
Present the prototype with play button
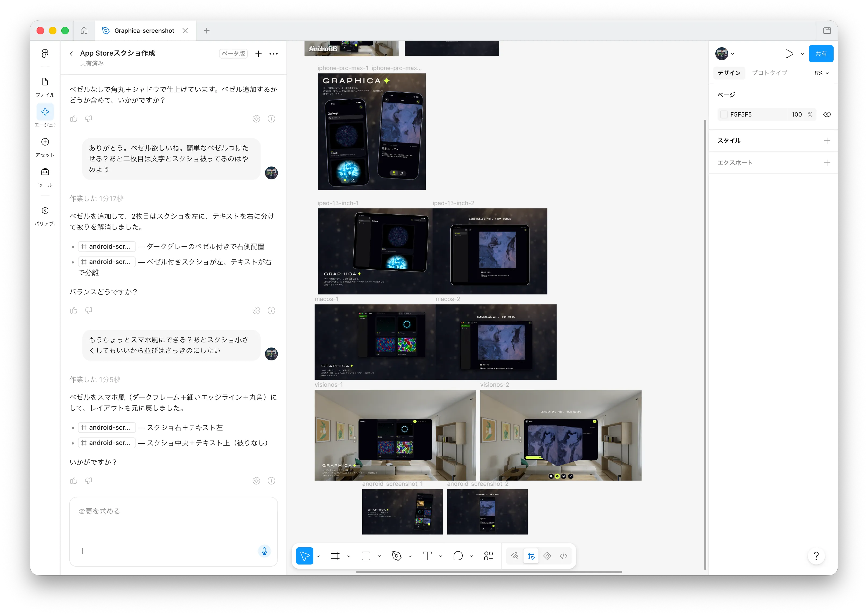click(x=789, y=54)
